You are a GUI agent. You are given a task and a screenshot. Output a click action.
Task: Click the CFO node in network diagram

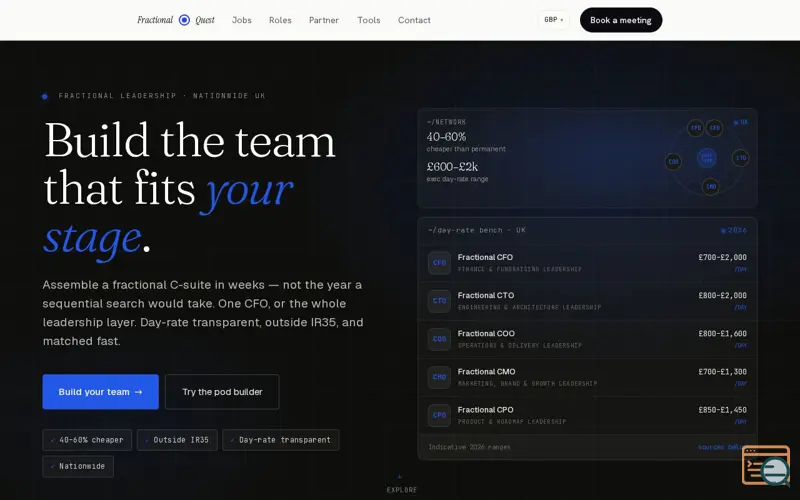pos(714,128)
